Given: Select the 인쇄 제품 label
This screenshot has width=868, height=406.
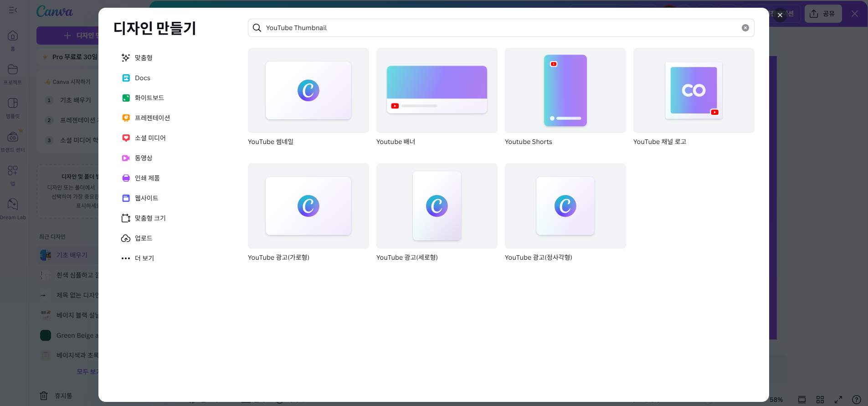Looking at the screenshot, I should click(x=147, y=178).
